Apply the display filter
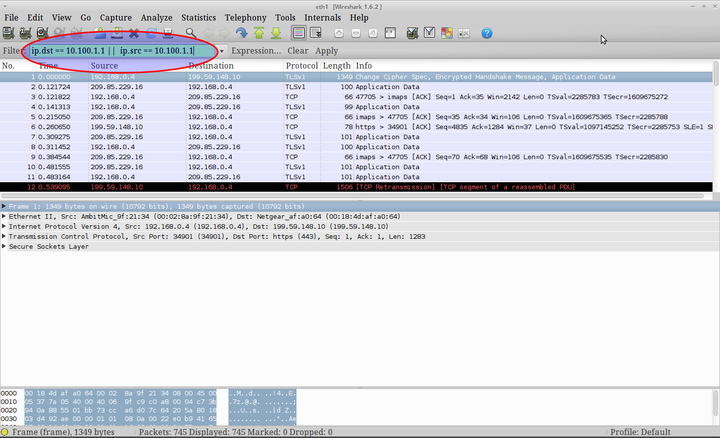The height and width of the screenshot is (438, 720). pyautogui.click(x=326, y=51)
